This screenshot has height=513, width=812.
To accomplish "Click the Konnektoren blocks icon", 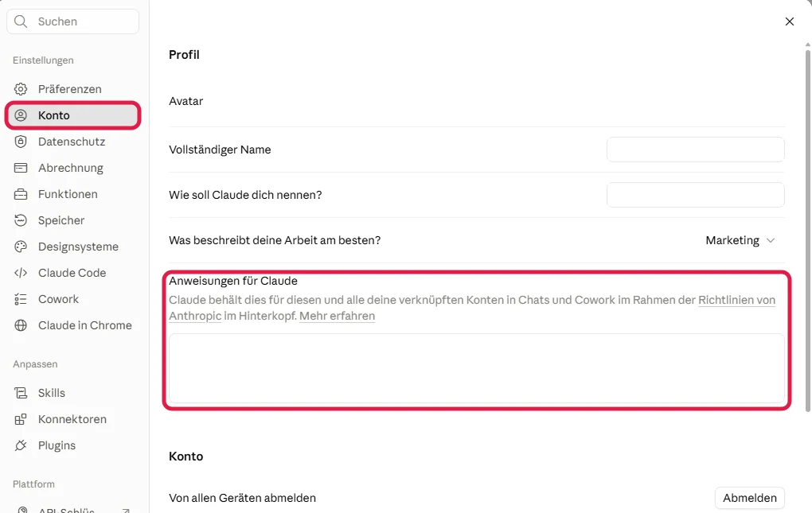I will [x=21, y=419].
